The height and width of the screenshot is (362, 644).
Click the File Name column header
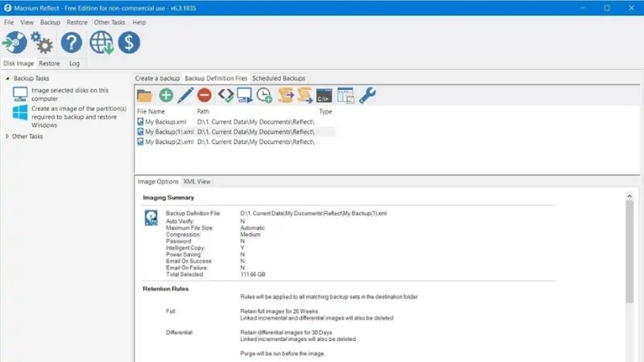tap(151, 111)
